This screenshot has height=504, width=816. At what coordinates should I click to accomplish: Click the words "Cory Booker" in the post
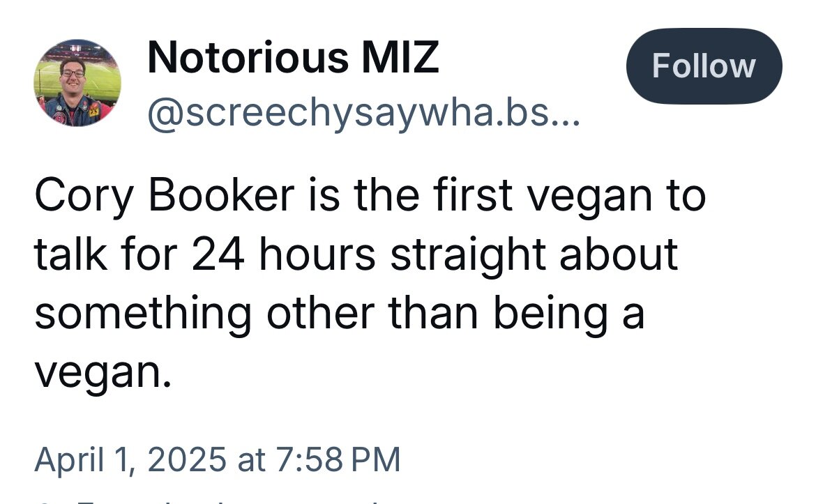(x=163, y=197)
